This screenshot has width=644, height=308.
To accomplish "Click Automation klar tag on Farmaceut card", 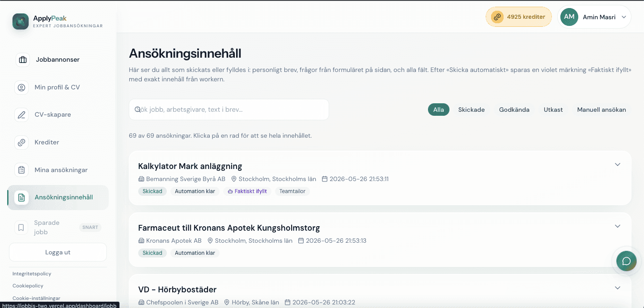I will click(x=195, y=253).
